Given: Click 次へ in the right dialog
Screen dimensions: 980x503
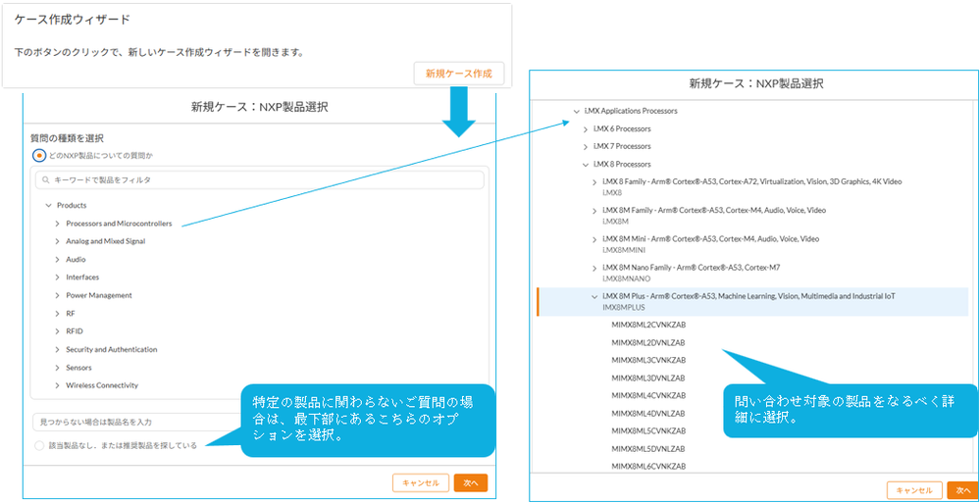Looking at the screenshot, I should tap(963, 490).
